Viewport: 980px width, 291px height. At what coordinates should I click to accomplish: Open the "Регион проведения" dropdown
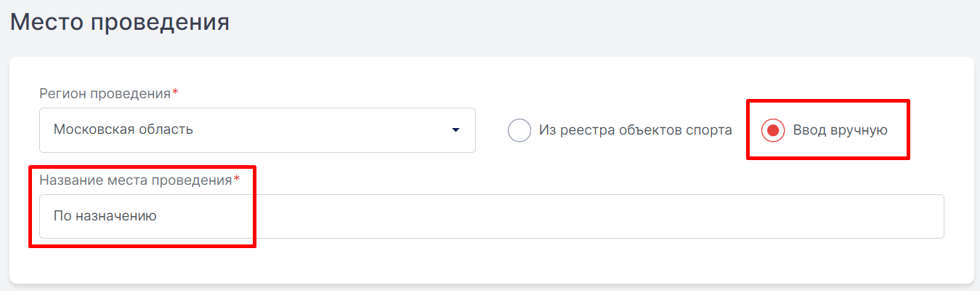click(257, 130)
